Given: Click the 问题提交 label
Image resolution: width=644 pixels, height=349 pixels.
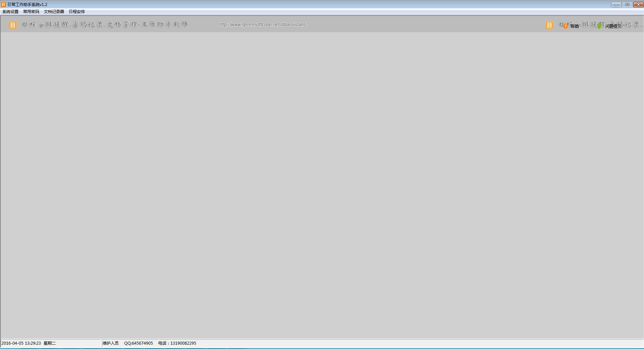Looking at the screenshot, I should (x=613, y=26).
